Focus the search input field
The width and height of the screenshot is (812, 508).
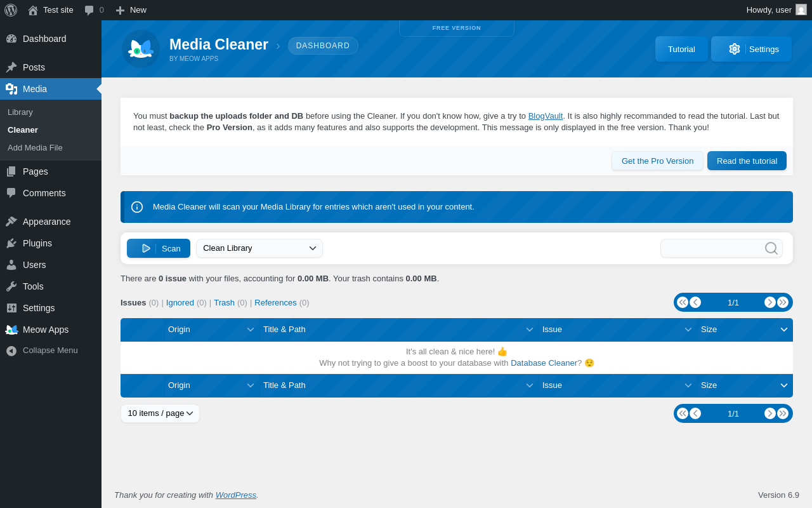click(x=721, y=248)
